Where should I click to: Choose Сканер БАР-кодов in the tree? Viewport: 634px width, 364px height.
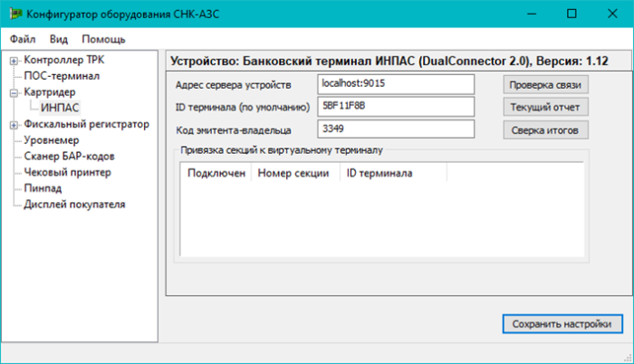point(69,157)
